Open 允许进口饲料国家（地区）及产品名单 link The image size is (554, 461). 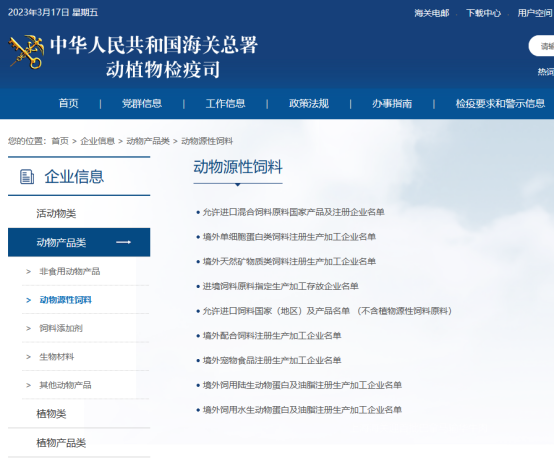[327, 311]
